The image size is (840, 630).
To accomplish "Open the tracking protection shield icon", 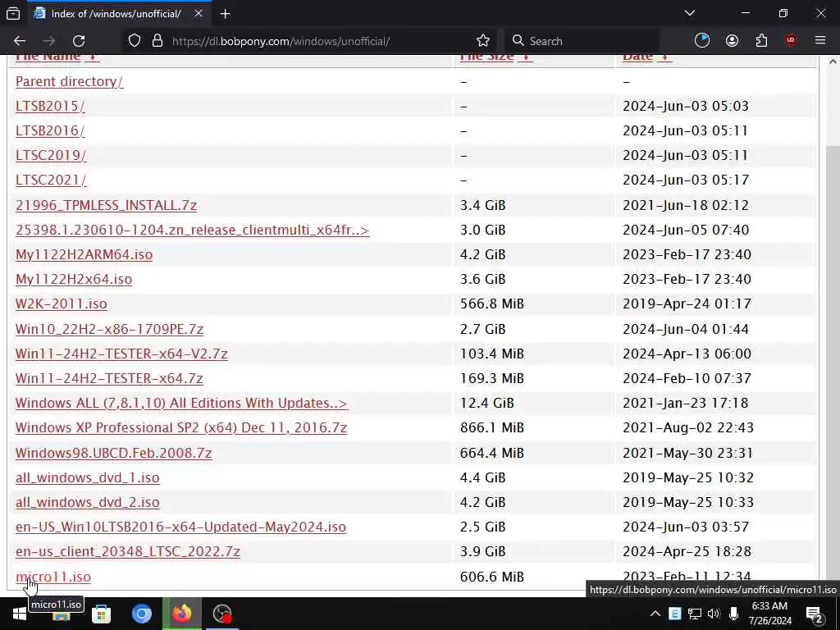I will (x=135, y=41).
